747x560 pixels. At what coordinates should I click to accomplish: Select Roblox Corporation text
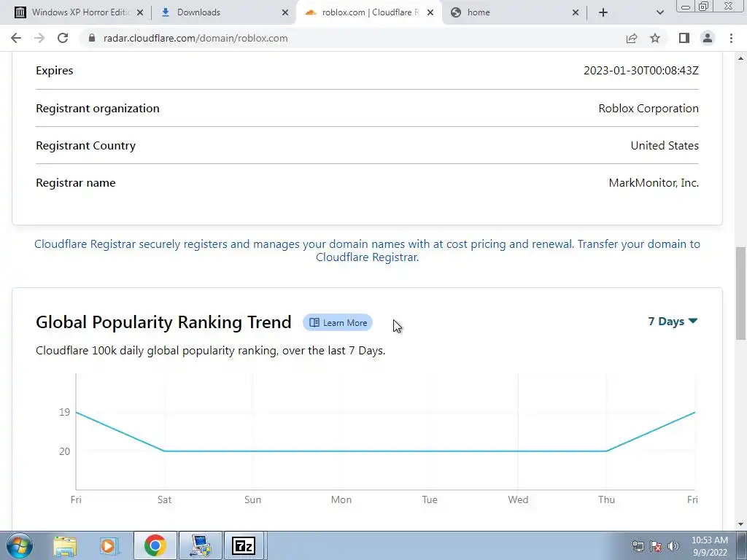coord(649,109)
